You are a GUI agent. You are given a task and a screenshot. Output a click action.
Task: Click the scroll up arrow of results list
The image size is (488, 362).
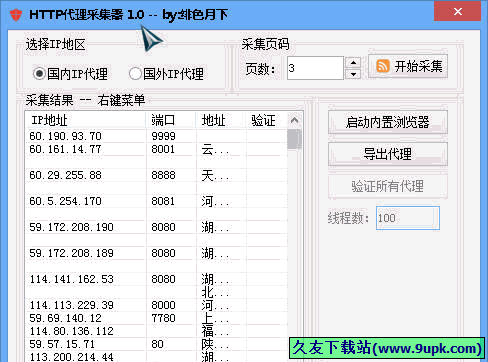click(x=294, y=120)
